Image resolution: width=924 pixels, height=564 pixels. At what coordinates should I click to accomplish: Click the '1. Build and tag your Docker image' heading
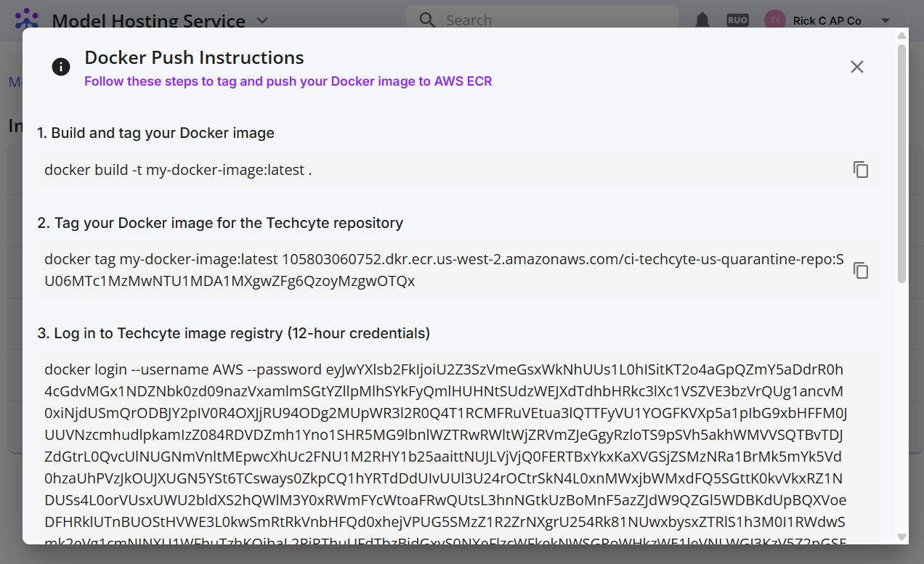pos(156,133)
